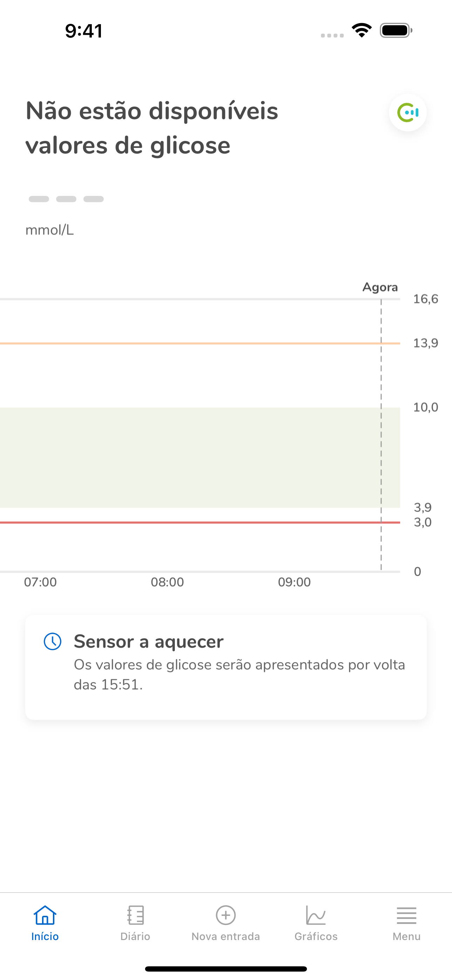This screenshot has height=980, width=452.
Task: Tap the orange 13,9 high threshold line
Action: (x=190, y=343)
